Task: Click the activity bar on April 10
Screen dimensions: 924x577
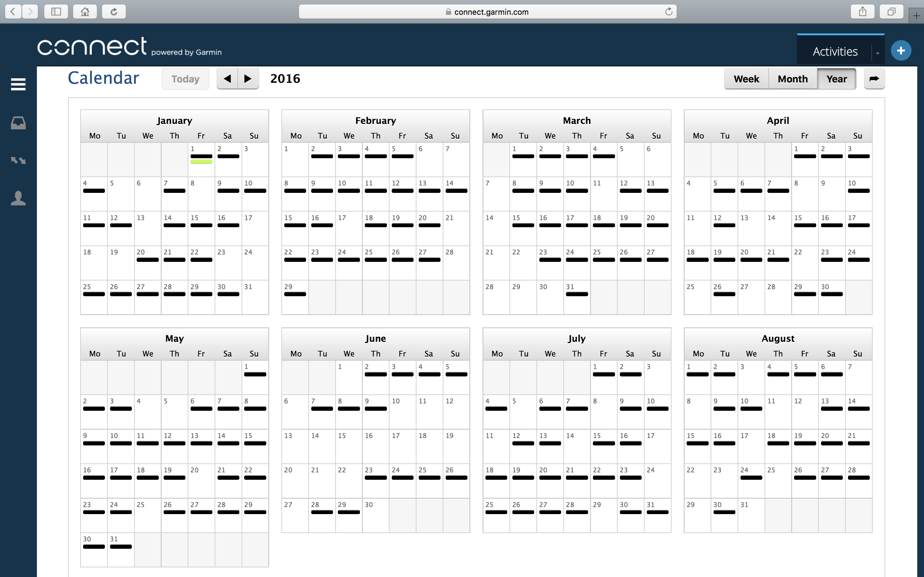Action: pos(858,190)
